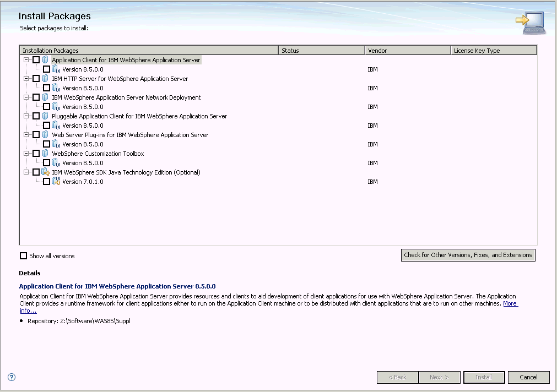Image resolution: width=557 pixels, height=392 pixels.
Task: Click the Pluggable Application Client package icon
Action: click(45, 116)
